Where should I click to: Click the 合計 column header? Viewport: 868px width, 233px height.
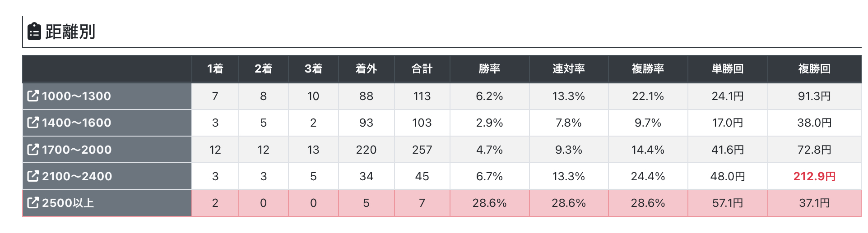coord(422,69)
